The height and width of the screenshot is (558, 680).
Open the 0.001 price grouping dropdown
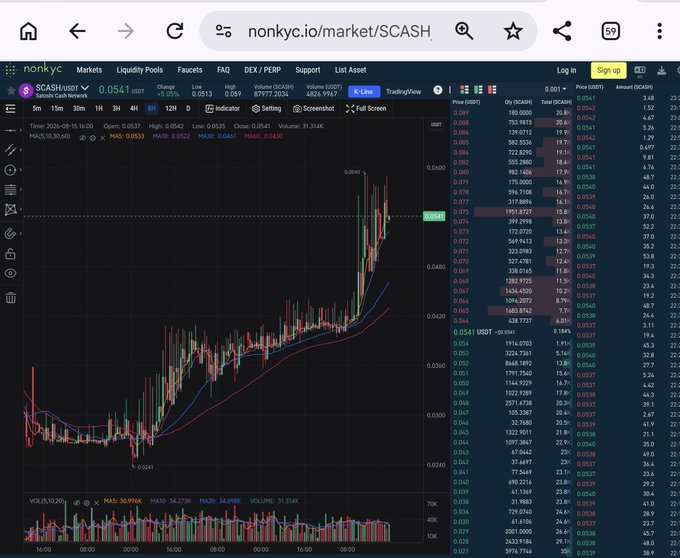556,89
